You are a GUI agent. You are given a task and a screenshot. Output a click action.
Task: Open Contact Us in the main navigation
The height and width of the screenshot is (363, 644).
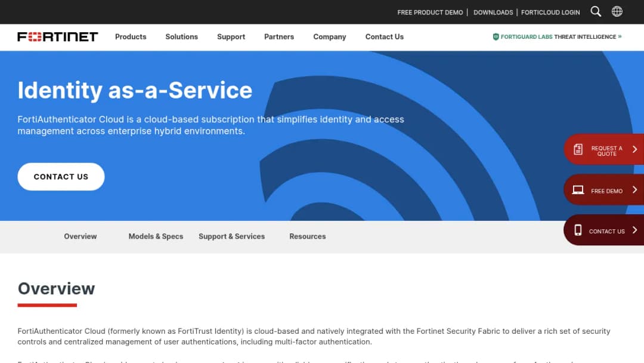(385, 36)
